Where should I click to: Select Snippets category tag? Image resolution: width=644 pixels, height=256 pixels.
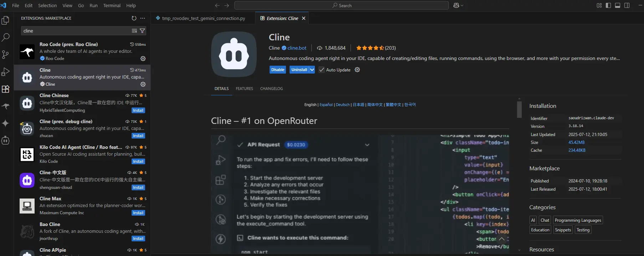coord(563,230)
